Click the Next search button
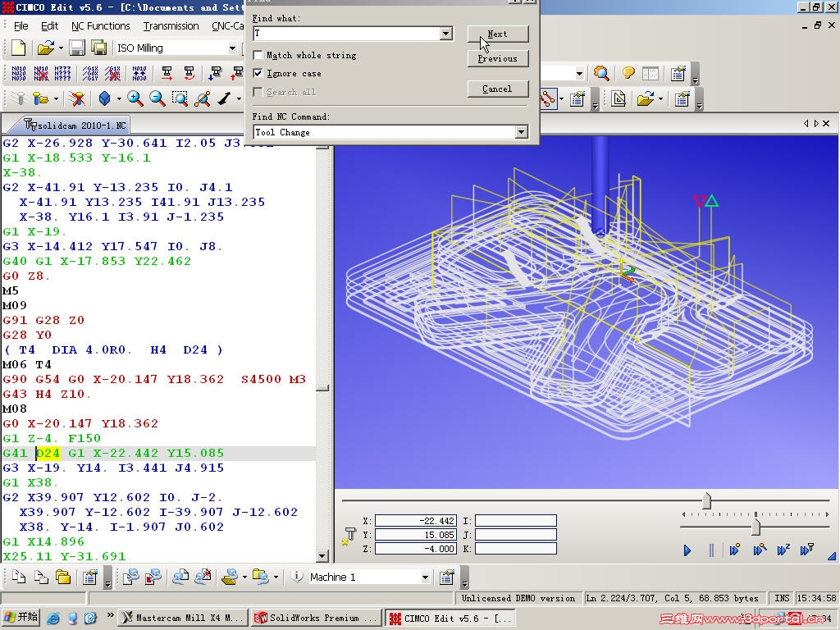 (498, 34)
